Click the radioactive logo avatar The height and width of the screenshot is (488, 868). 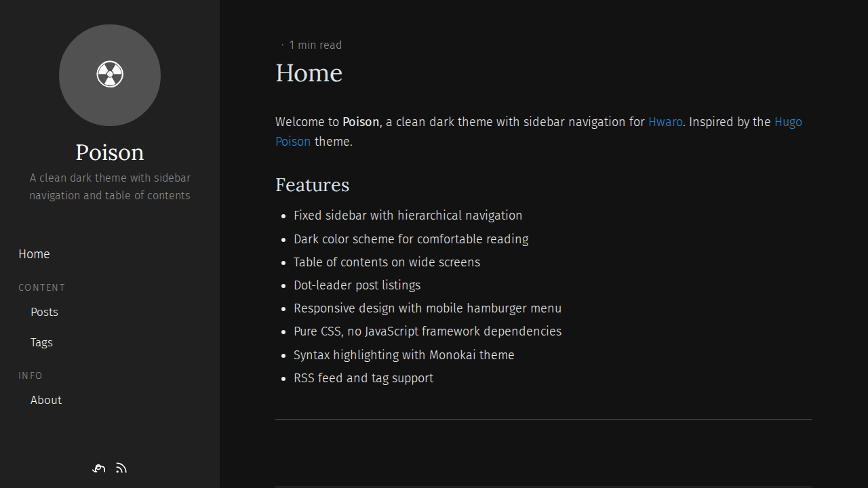tap(110, 75)
